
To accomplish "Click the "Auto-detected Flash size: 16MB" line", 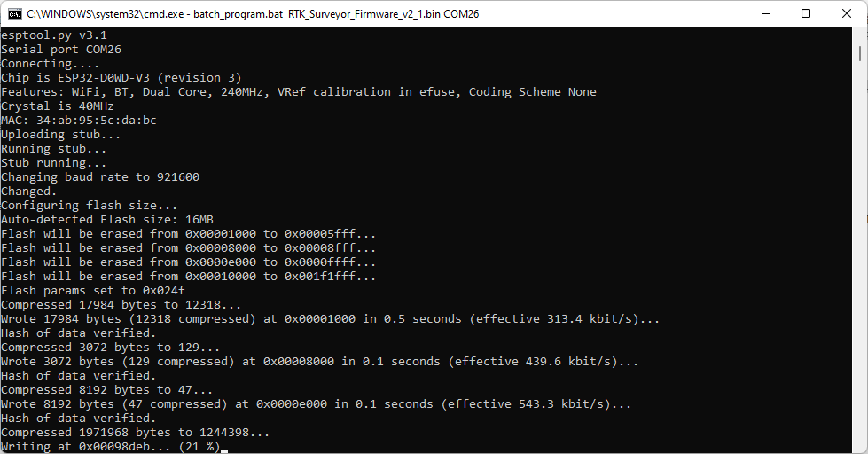I will (106, 219).
